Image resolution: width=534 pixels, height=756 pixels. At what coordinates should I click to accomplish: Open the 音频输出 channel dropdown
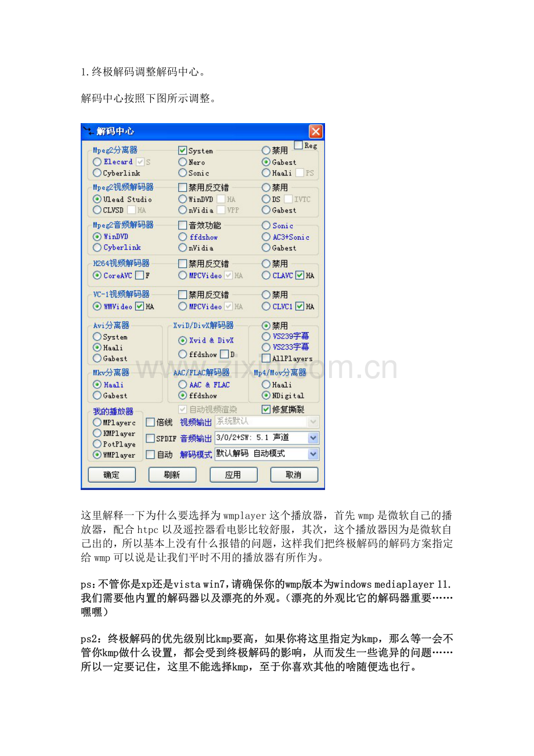pyautogui.click(x=313, y=438)
